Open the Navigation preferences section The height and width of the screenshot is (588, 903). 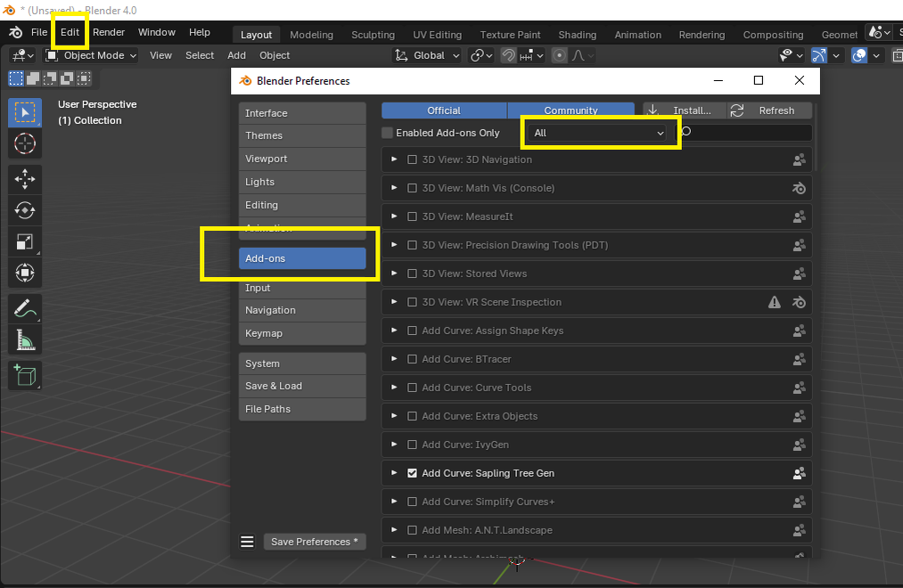click(x=302, y=310)
